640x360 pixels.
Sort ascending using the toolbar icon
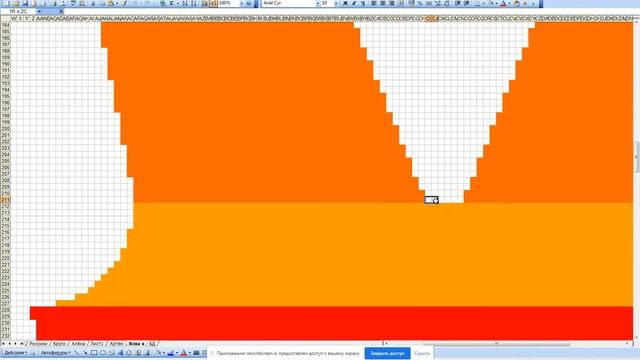click(x=185, y=3)
